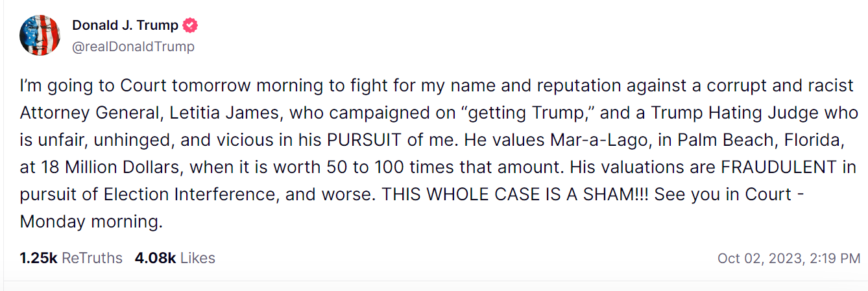Open the Donald J. Trump display name
Screen dimensions: 868x291
click(x=125, y=26)
